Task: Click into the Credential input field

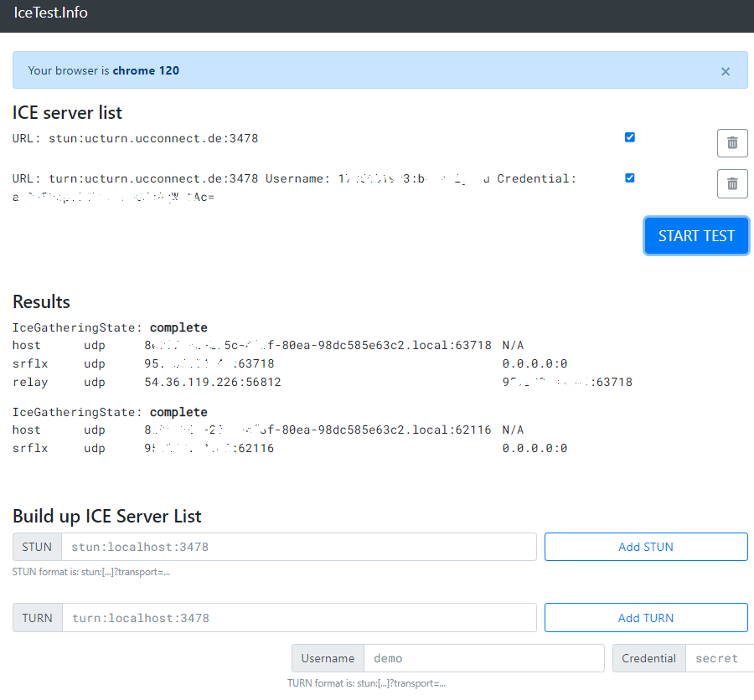Action: [x=719, y=658]
